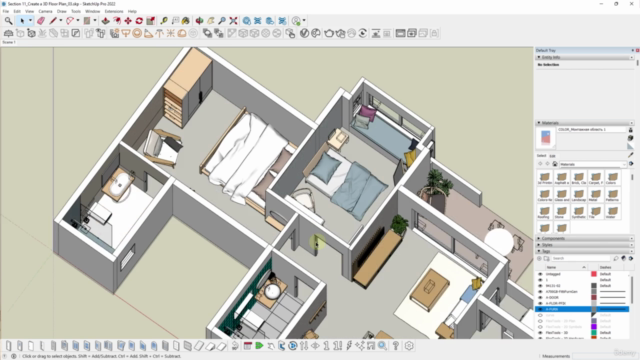Show the hidden FlexTools - 2D Symbols tag
This screenshot has height=360, width=640.
[540, 327]
